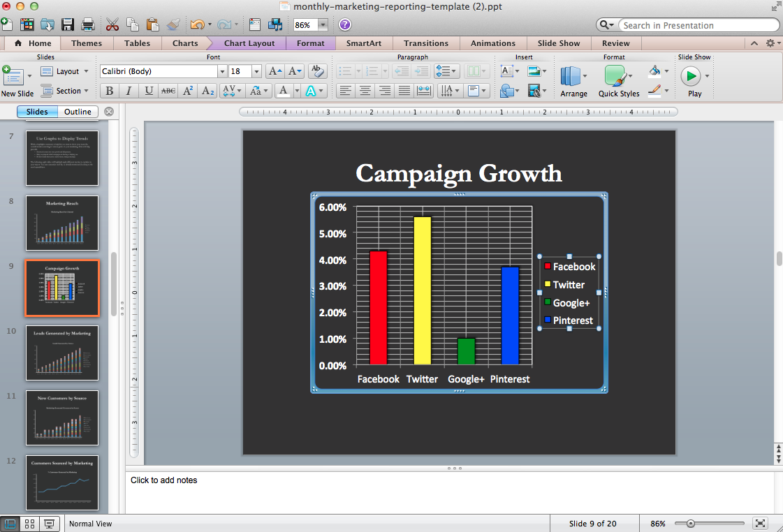
Task: Select the Slides pane tab
Action: pos(37,112)
